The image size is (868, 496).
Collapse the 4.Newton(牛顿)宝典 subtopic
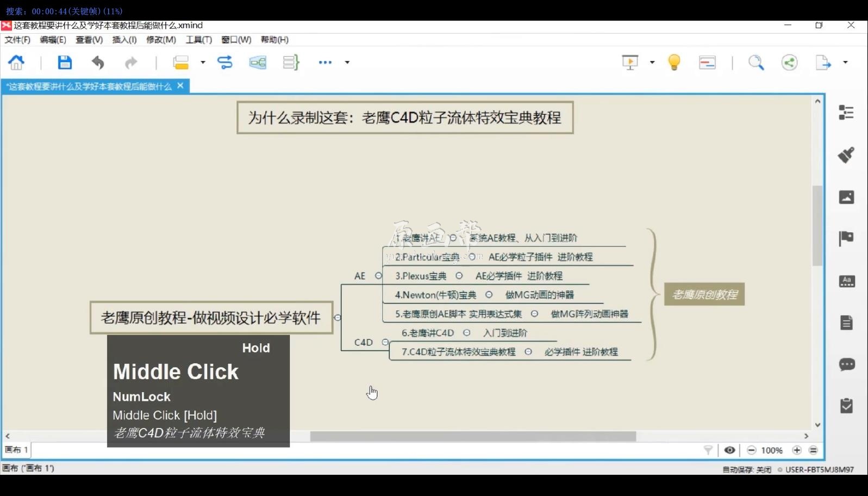coord(489,295)
